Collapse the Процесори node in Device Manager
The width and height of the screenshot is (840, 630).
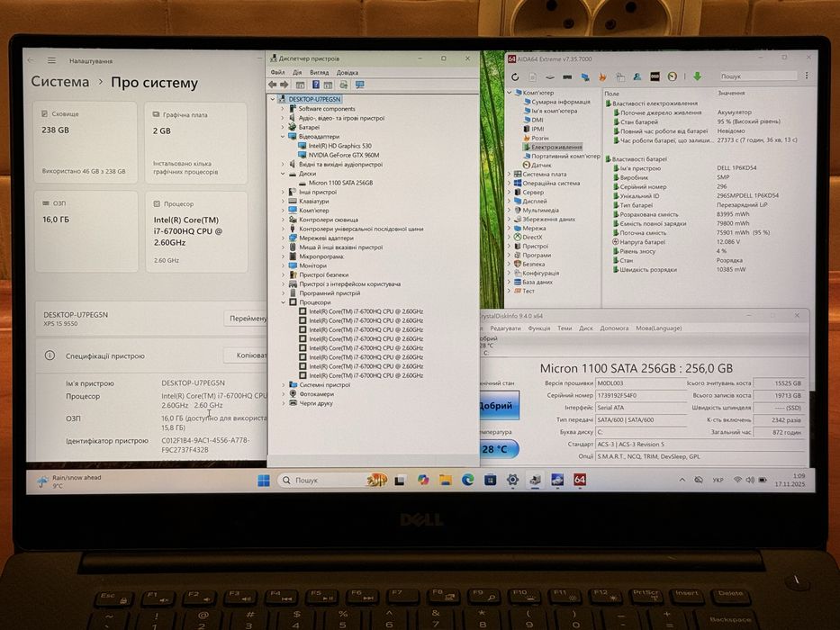point(283,302)
